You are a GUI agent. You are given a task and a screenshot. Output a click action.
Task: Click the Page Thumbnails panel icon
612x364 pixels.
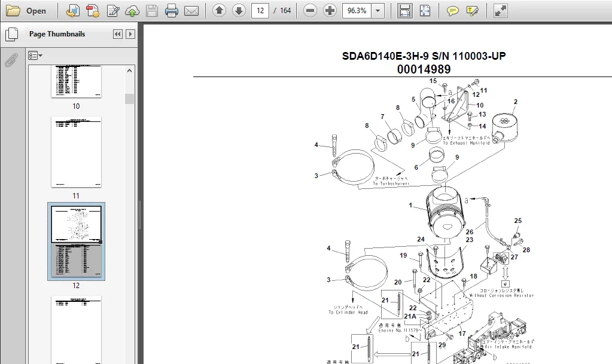click(11, 34)
